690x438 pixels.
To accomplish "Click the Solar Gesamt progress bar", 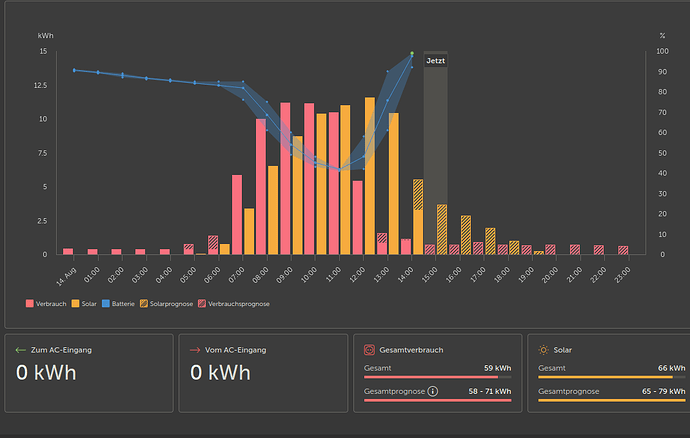I will 611,377.
